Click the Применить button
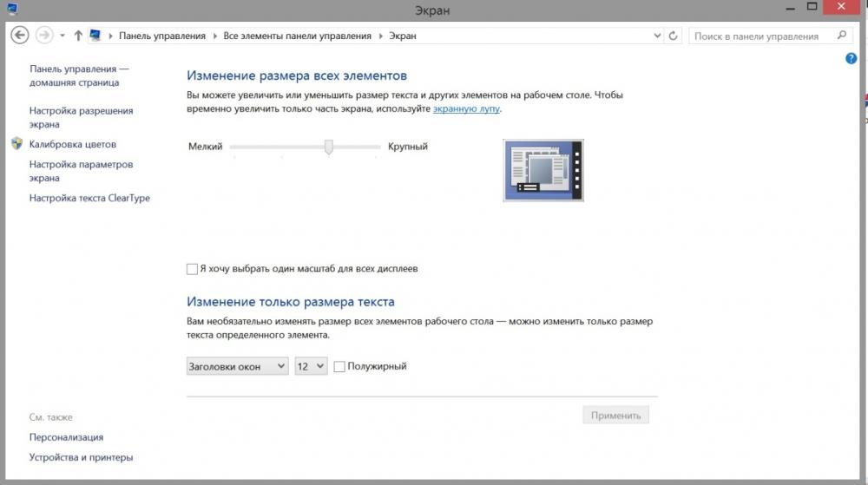The width and height of the screenshot is (868, 485). [615, 416]
